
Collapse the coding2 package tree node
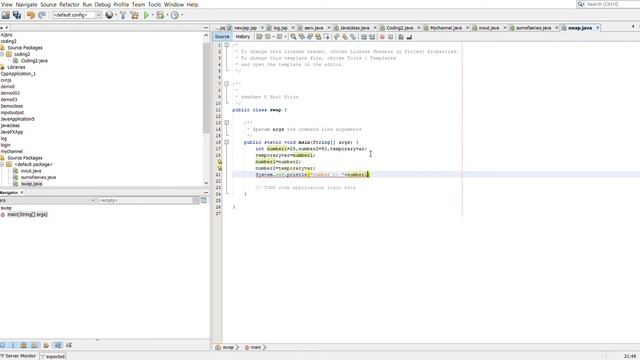coord(2,54)
